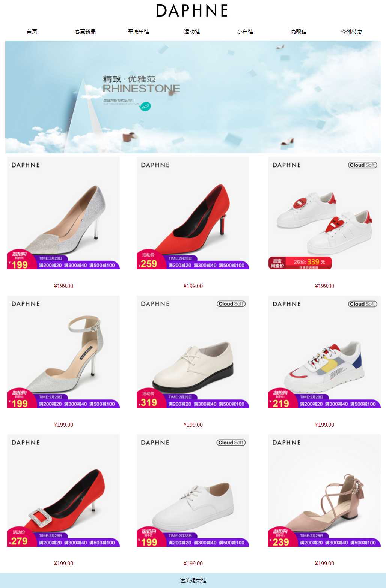This screenshot has width=386, height=588.
Task: Select the 平底单鞋 navigation item
Action: pos(139,31)
